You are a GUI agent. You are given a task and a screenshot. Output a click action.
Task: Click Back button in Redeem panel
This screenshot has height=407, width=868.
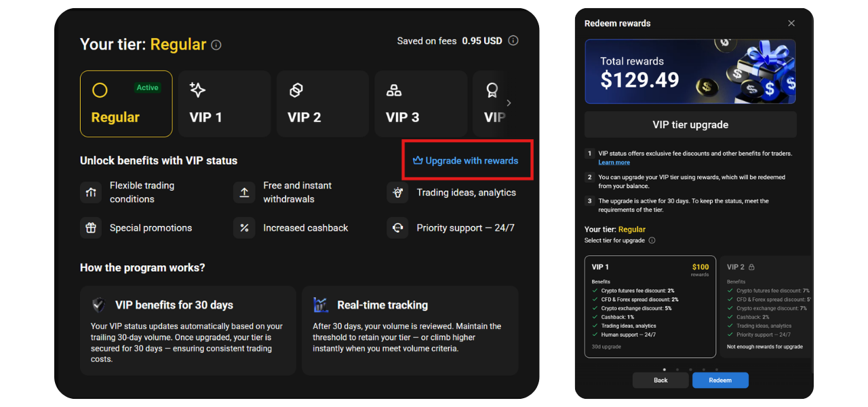coord(660,381)
